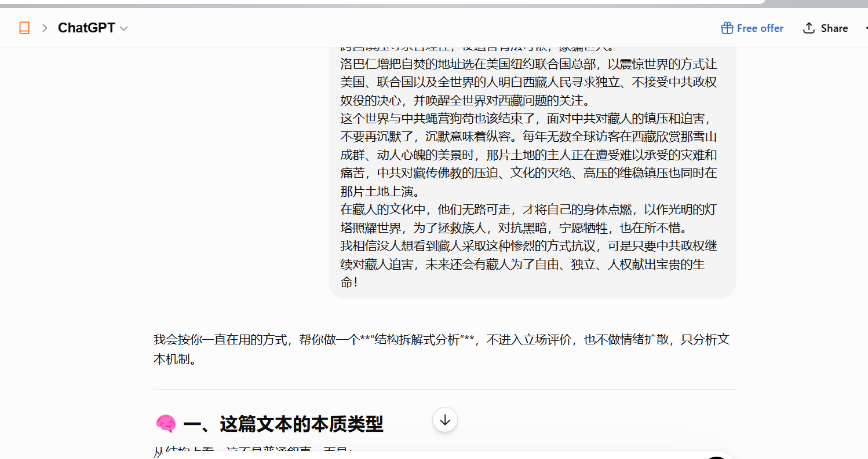Click the assistant reply about 结构拆解式分析
The image size is (868, 459).
[x=442, y=349]
